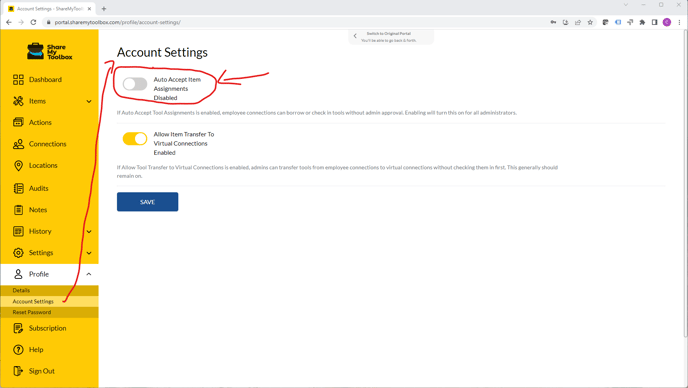
Task: Select the Items tools icon
Action: [x=18, y=101]
